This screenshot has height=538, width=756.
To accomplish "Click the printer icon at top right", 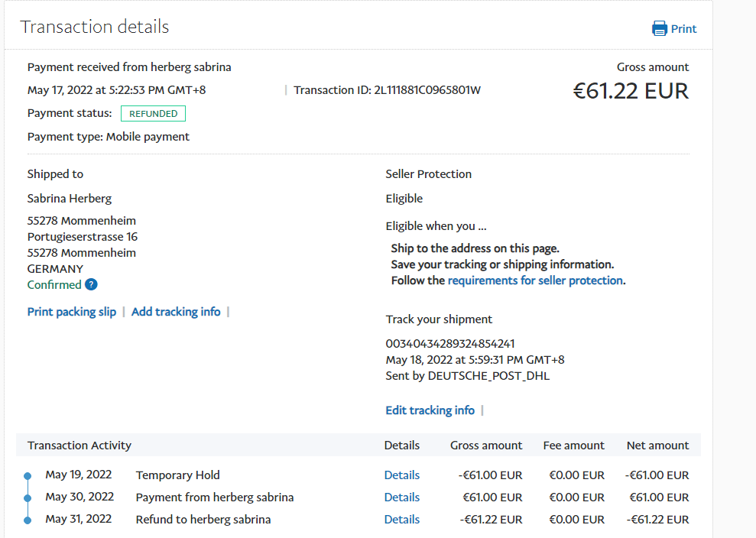I will 659,29.
